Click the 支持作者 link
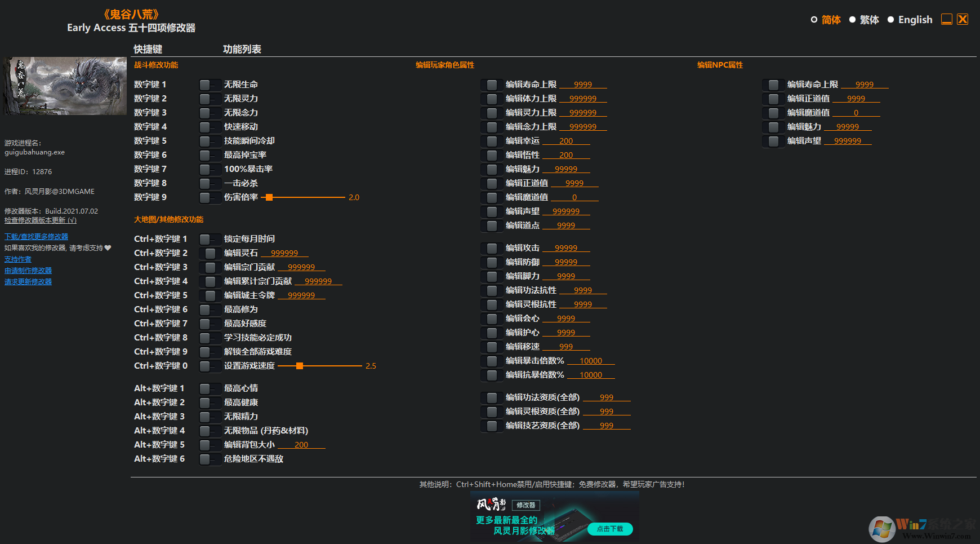This screenshot has width=980, height=544. [18, 259]
